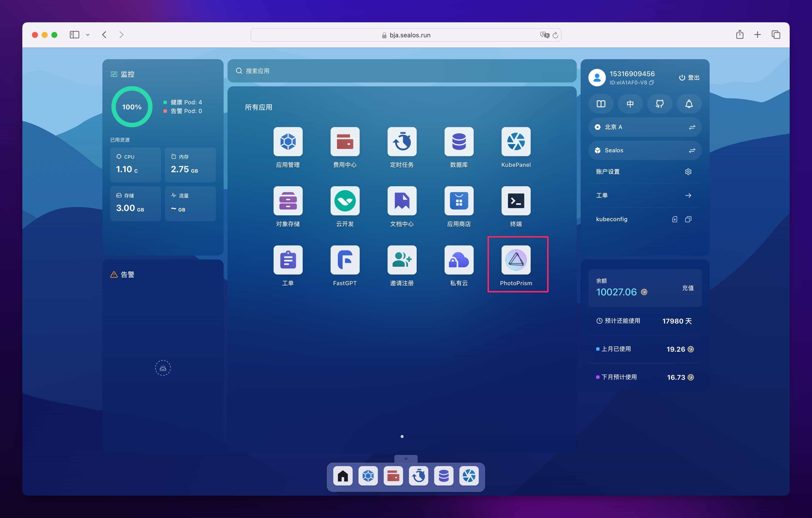This screenshot has width=812, height=518.
Task: Open 账户设置 account settings row
Action: 644,172
